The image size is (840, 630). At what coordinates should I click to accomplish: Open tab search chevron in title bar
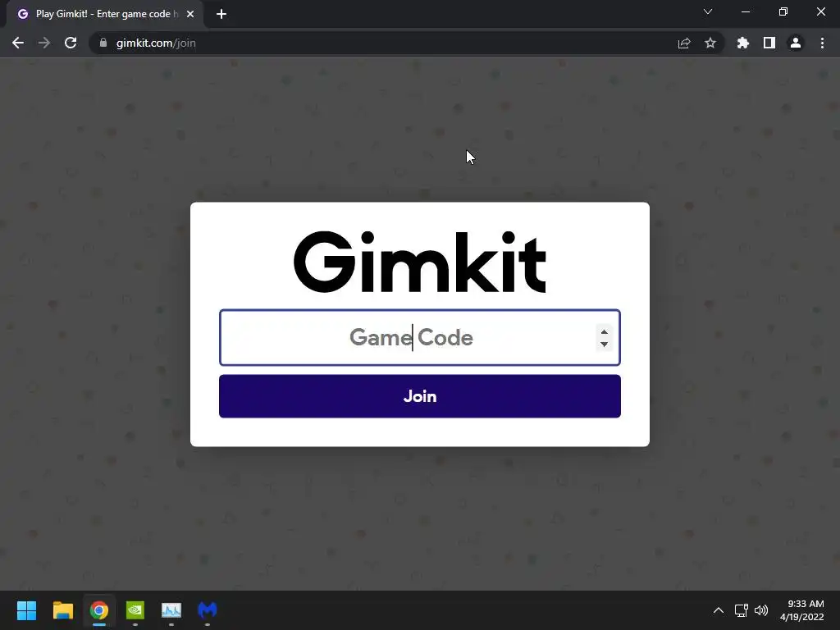[708, 11]
